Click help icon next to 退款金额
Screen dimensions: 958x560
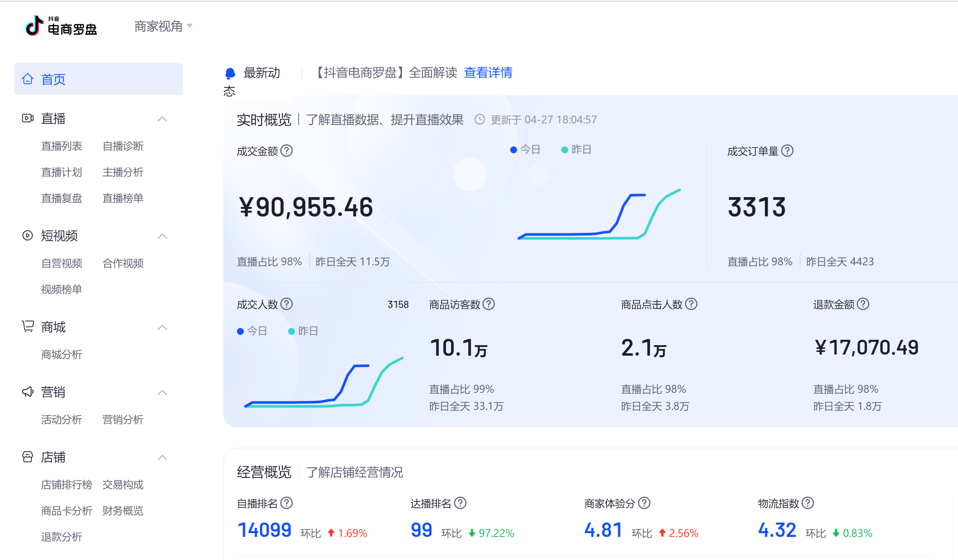863,304
